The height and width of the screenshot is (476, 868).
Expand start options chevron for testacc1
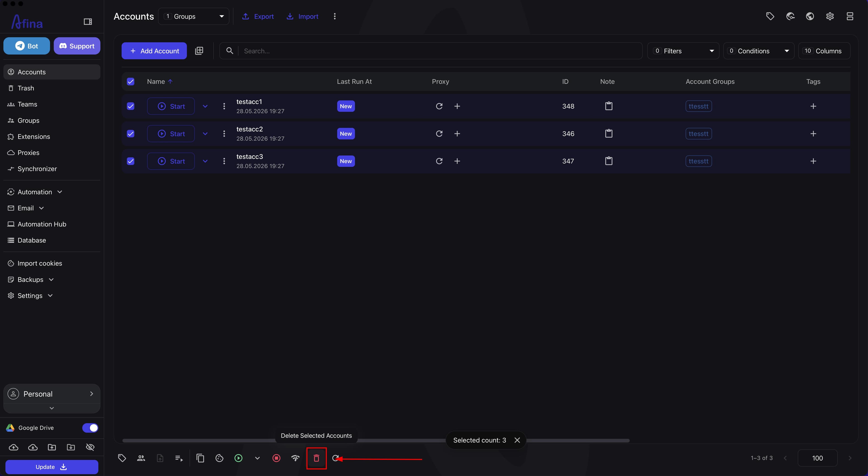[205, 106]
